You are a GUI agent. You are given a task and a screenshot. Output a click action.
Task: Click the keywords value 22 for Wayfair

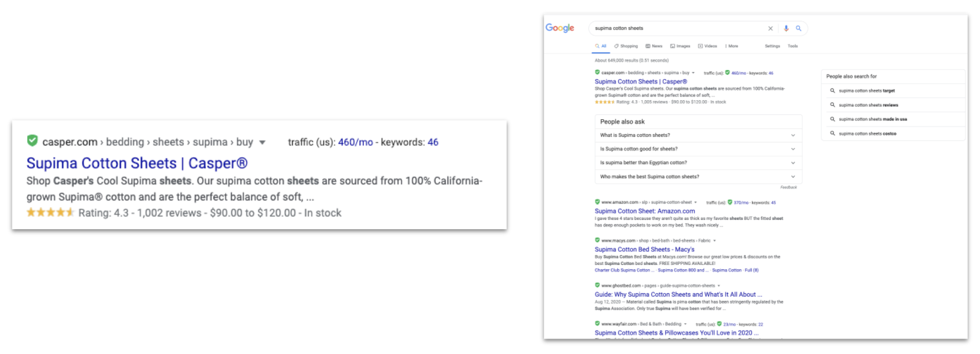(761, 324)
